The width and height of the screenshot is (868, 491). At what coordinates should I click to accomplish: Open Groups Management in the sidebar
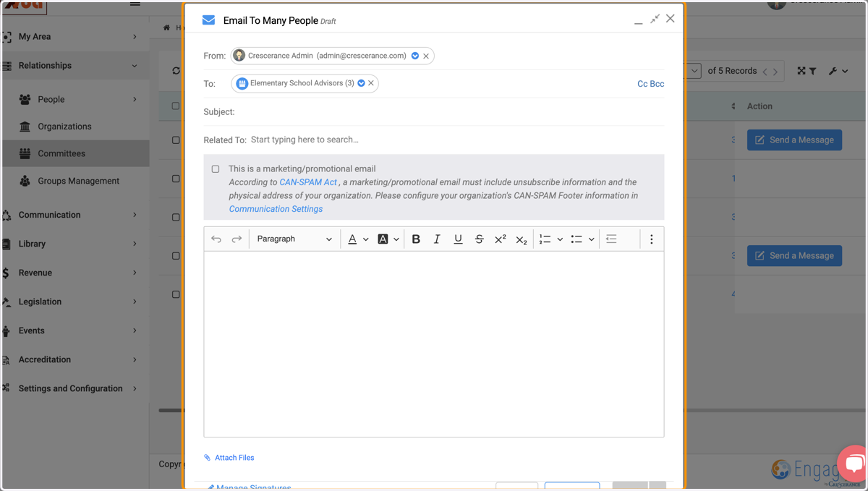(78, 181)
